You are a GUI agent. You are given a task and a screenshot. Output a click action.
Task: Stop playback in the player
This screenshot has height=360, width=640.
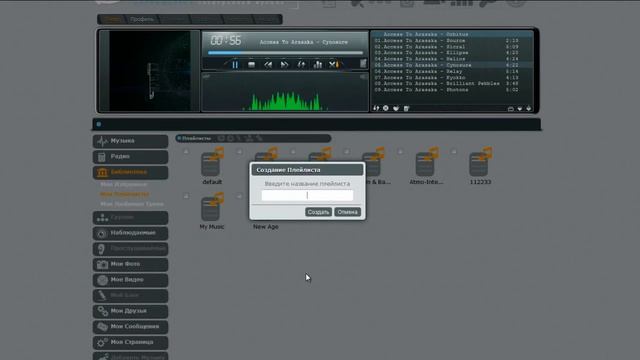(251, 64)
